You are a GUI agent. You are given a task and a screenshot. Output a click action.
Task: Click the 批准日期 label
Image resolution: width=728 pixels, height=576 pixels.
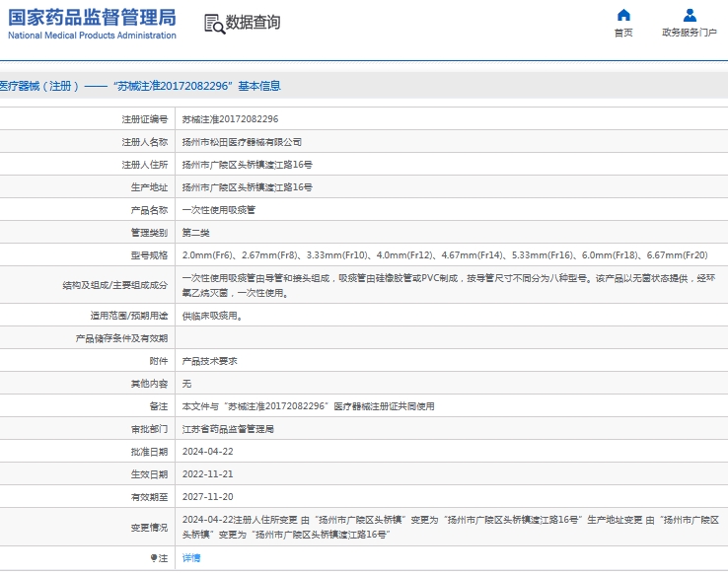tap(149, 452)
